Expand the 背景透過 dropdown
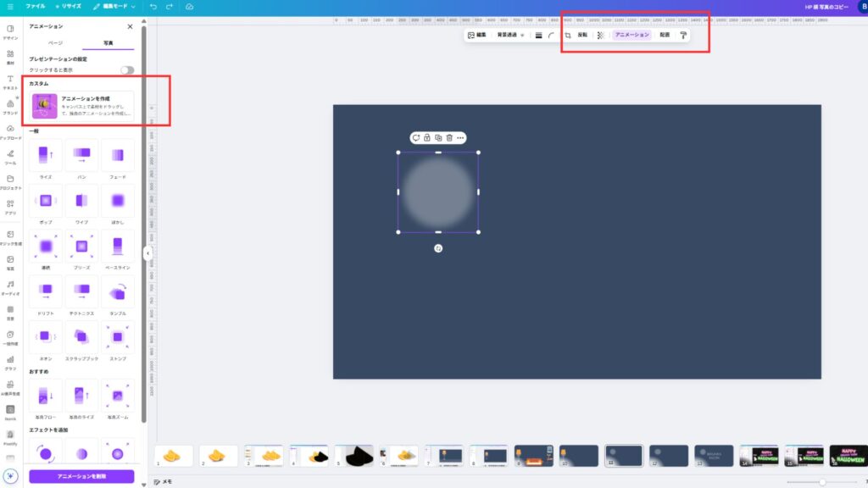Viewport: 868px width, 488px height. coord(510,36)
